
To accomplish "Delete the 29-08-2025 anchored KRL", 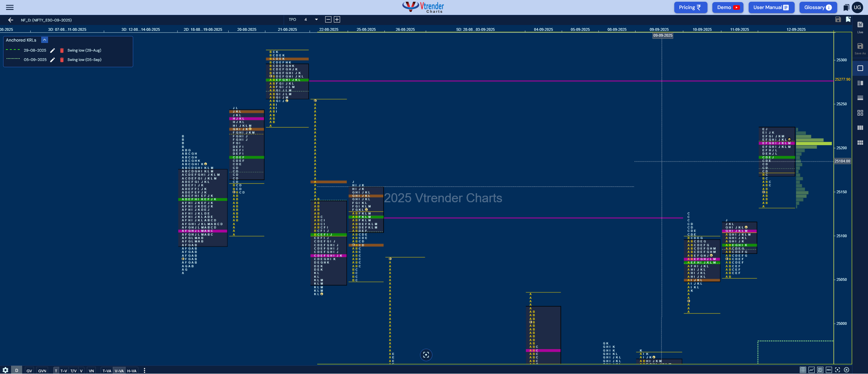I will tap(62, 51).
